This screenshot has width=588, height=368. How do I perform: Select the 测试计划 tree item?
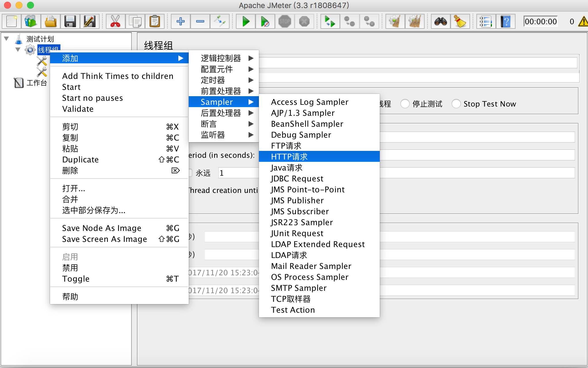pos(40,39)
